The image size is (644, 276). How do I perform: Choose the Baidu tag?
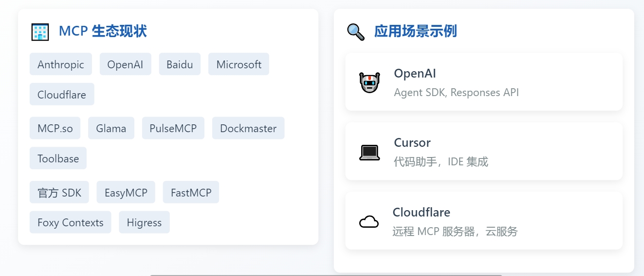tap(180, 64)
